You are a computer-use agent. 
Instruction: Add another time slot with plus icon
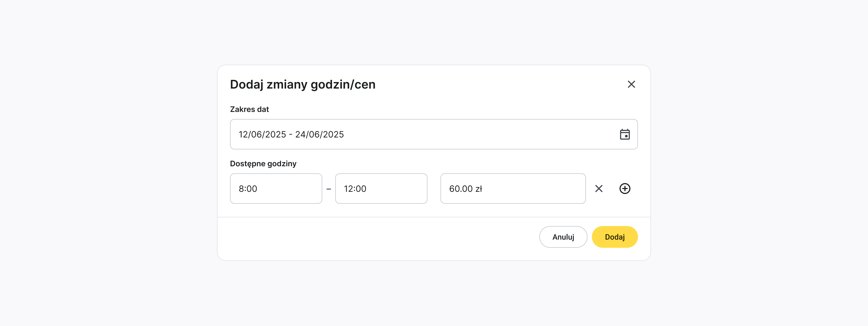click(625, 189)
